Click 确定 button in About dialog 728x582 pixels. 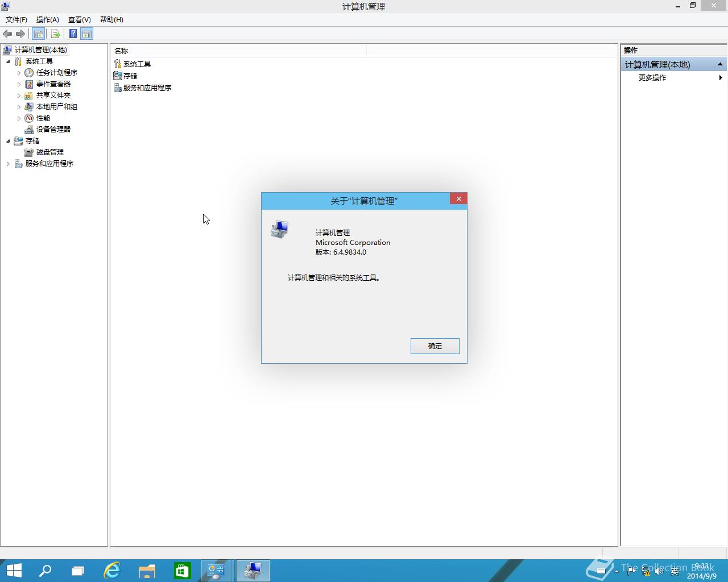[x=435, y=346]
